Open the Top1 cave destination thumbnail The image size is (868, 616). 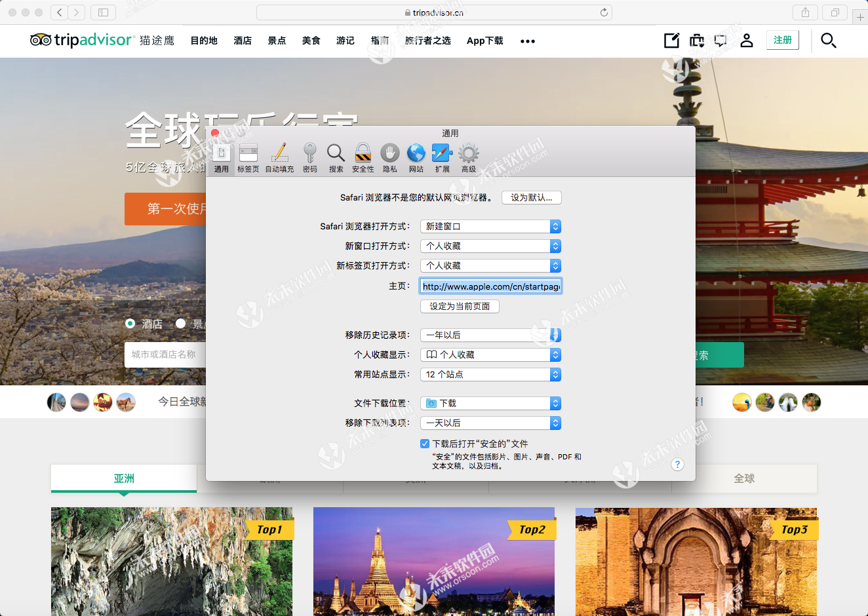pos(172,562)
